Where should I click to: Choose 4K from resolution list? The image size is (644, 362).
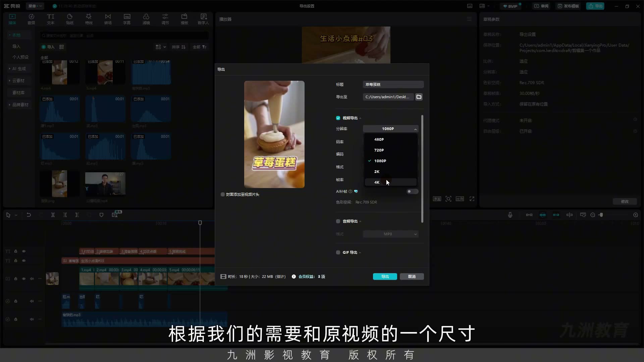391,182
